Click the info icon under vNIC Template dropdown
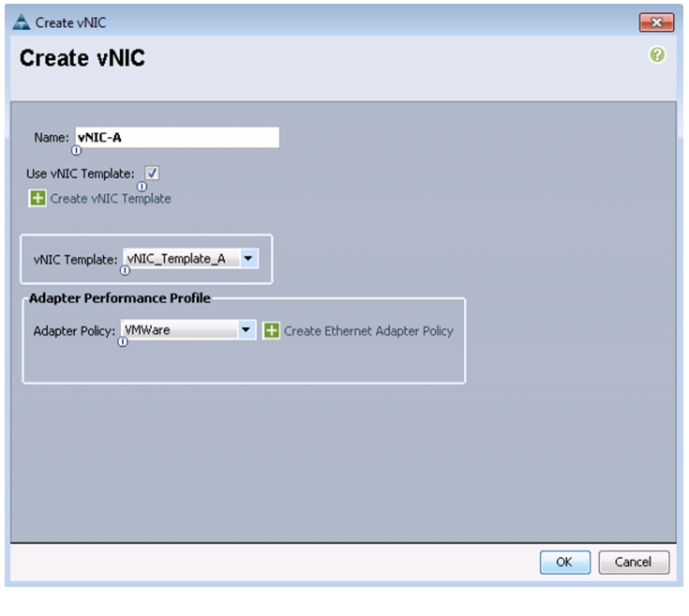The image size is (689, 616). tap(125, 271)
